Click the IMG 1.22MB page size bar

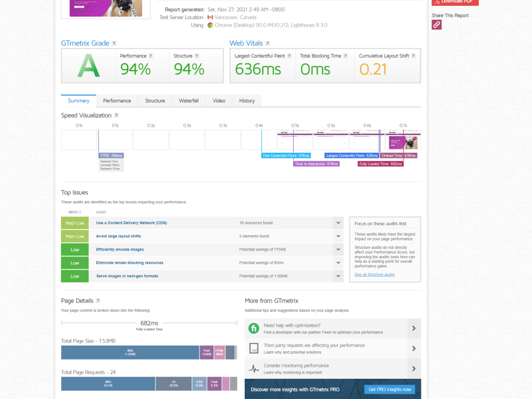pyautogui.click(x=130, y=353)
